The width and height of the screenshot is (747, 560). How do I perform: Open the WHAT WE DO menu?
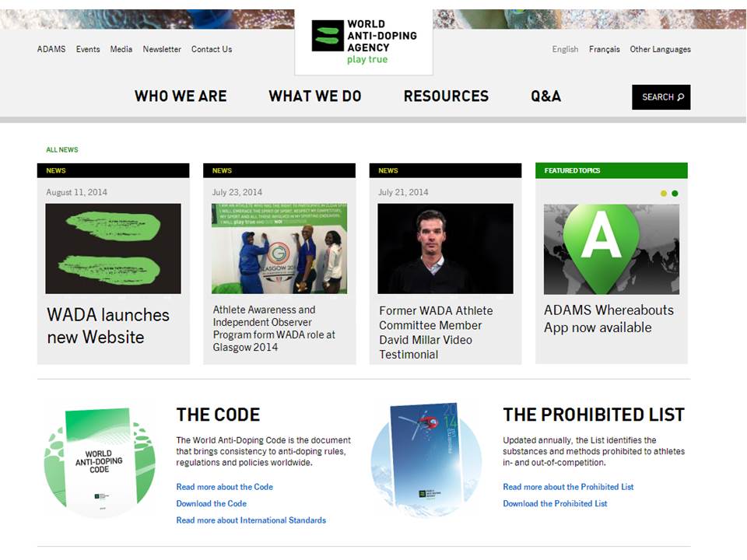point(314,96)
